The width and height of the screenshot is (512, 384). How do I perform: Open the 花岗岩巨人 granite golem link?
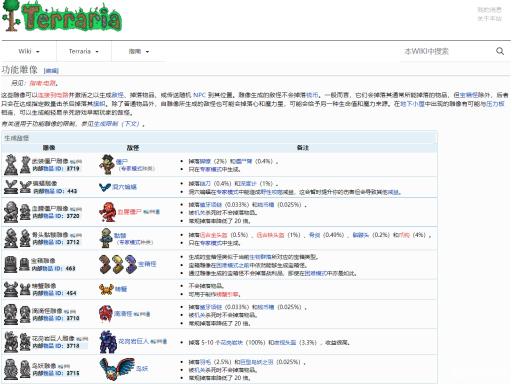click(x=133, y=342)
